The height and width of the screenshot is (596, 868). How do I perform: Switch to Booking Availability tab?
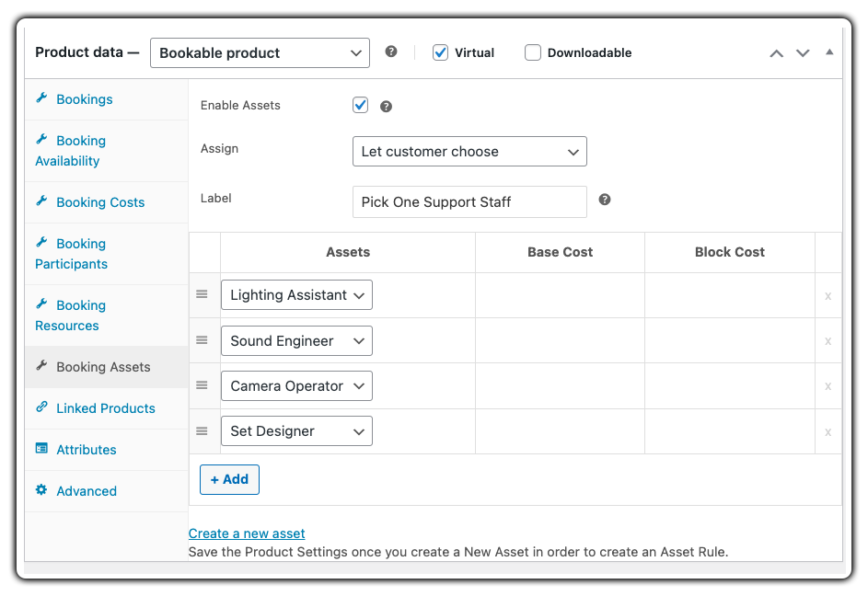106,151
